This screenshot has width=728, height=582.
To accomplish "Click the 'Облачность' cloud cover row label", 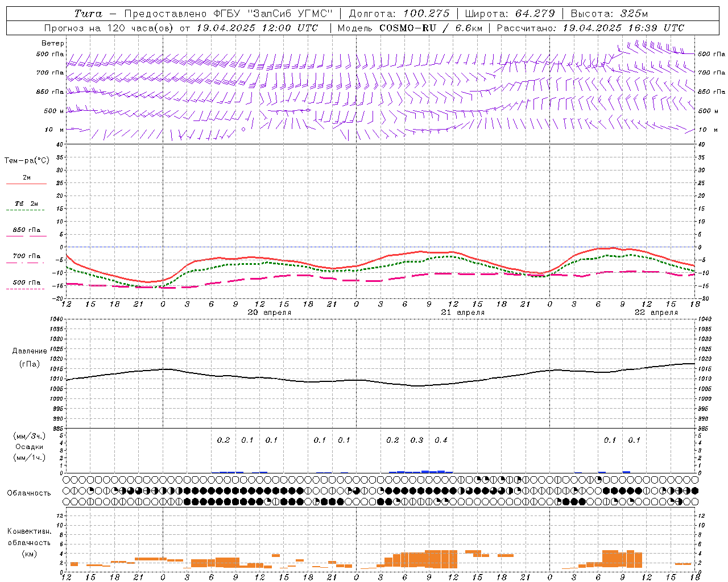I will point(29,493).
